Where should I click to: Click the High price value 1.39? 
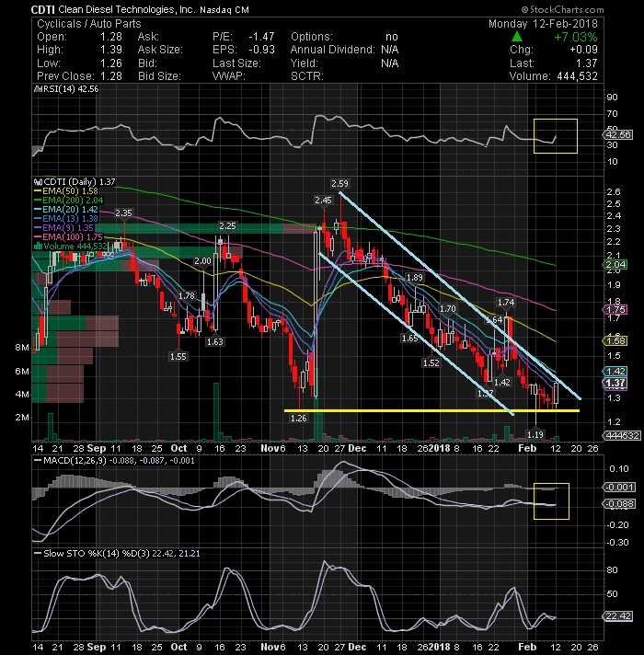coord(111,50)
